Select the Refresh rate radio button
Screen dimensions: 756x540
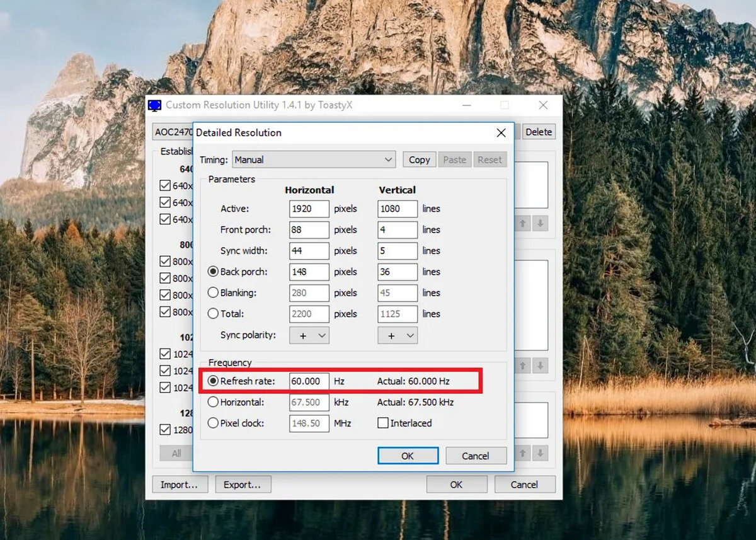[213, 381]
